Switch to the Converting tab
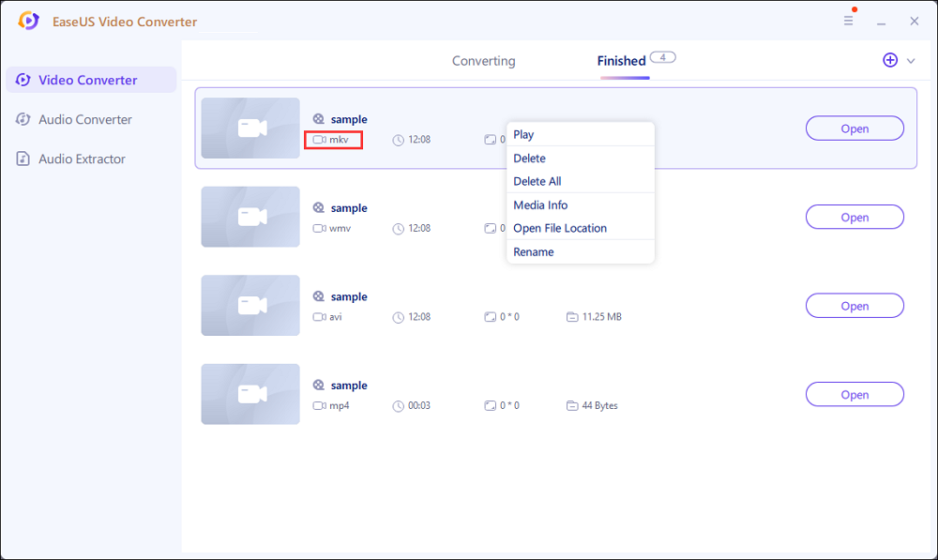 pyautogui.click(x=483, y=61)
